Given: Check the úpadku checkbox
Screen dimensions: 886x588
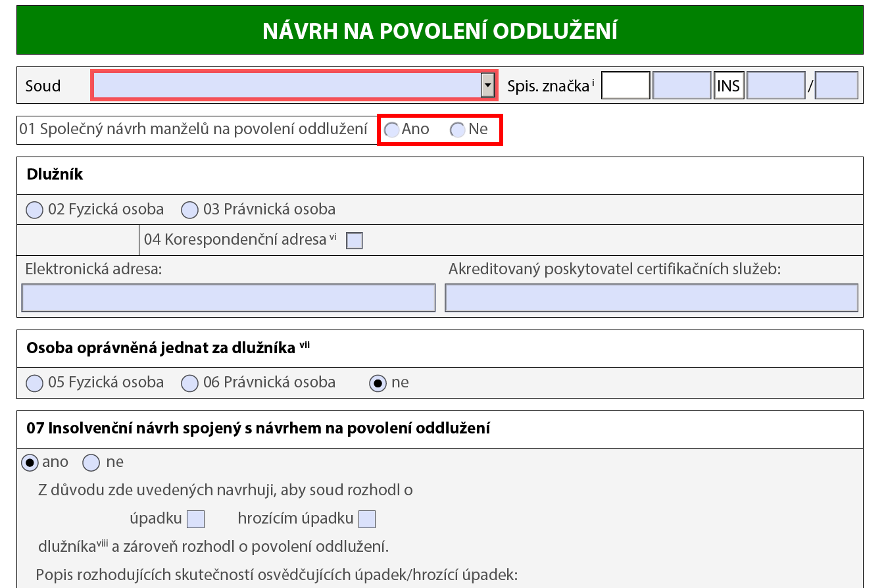Looking at the screenshot, I should 195,518.
